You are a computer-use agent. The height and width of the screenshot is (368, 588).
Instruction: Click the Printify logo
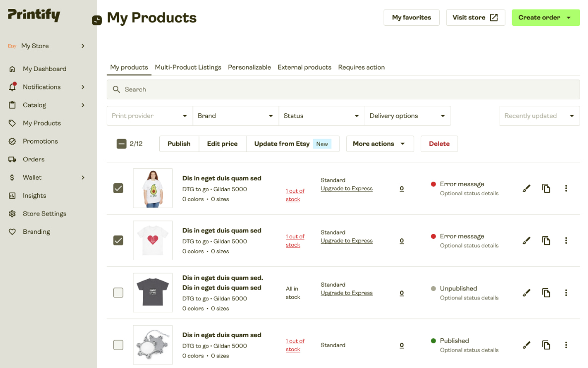[x=34, y=14]
